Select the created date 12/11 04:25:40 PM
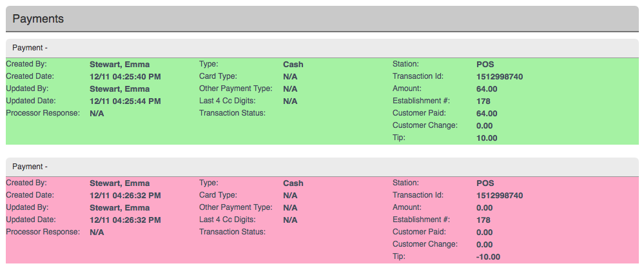The image size is (644, 268). click(x=125, y=77)
